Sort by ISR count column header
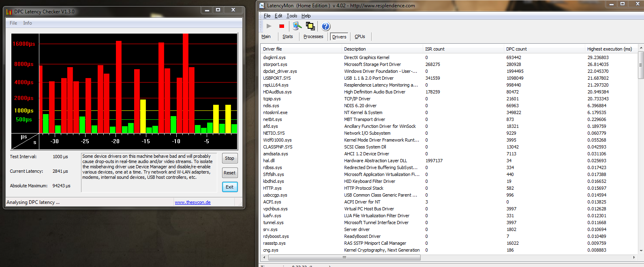644x267 pixels. click(463, 49)
